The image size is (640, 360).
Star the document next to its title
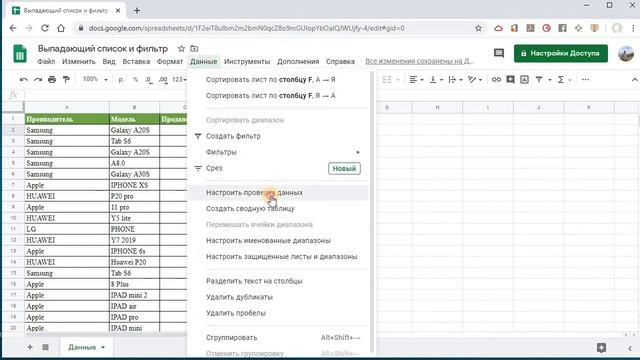181,49
